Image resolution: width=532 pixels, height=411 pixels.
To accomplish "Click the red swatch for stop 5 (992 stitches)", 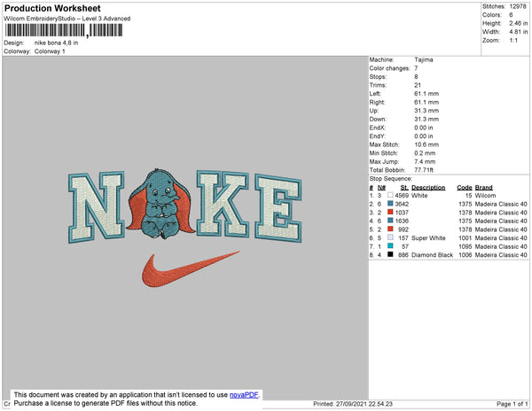I will [390, 229].
